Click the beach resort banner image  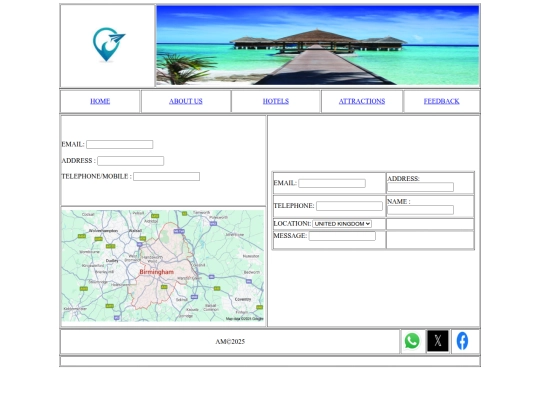(x=318, y=45)
